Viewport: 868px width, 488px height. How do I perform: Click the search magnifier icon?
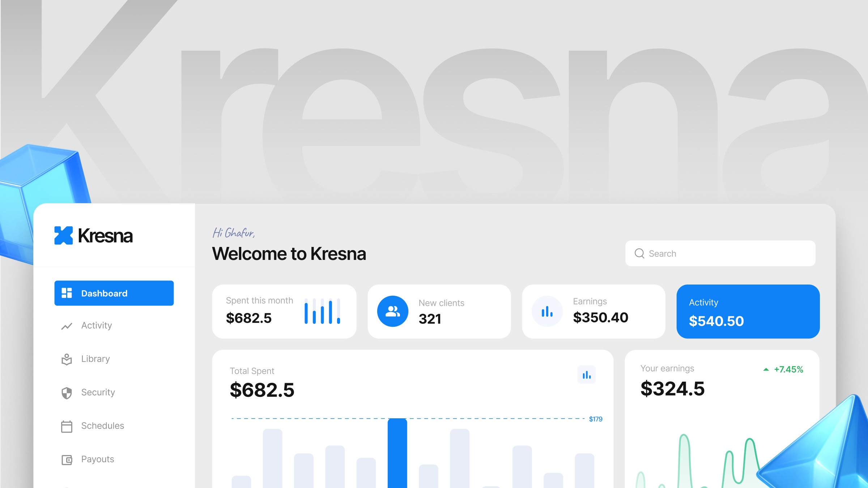639,253
